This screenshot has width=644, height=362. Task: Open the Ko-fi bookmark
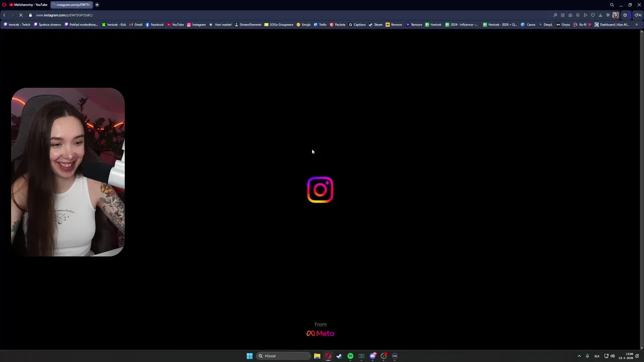pos(583,25)
